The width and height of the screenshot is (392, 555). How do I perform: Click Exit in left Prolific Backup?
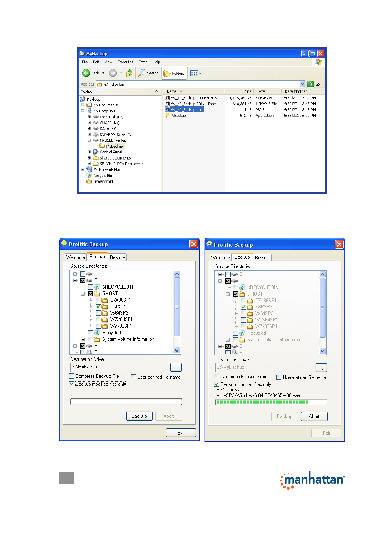pos(181,432)
